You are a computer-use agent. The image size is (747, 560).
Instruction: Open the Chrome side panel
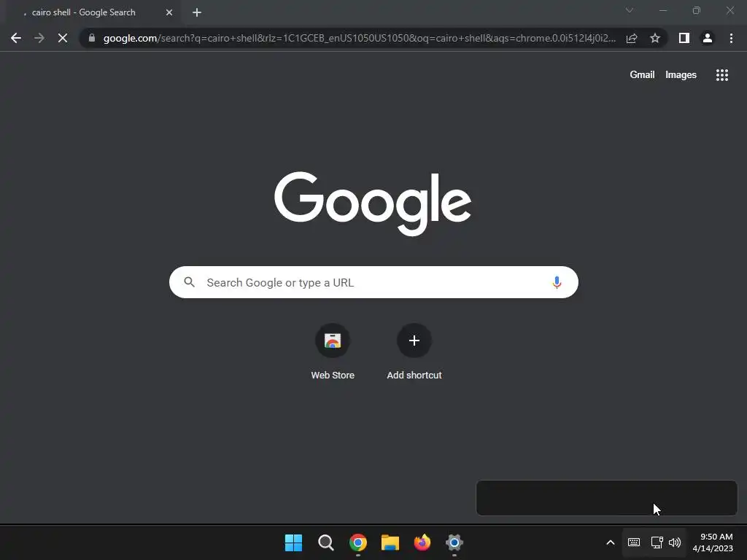(684, 38)
